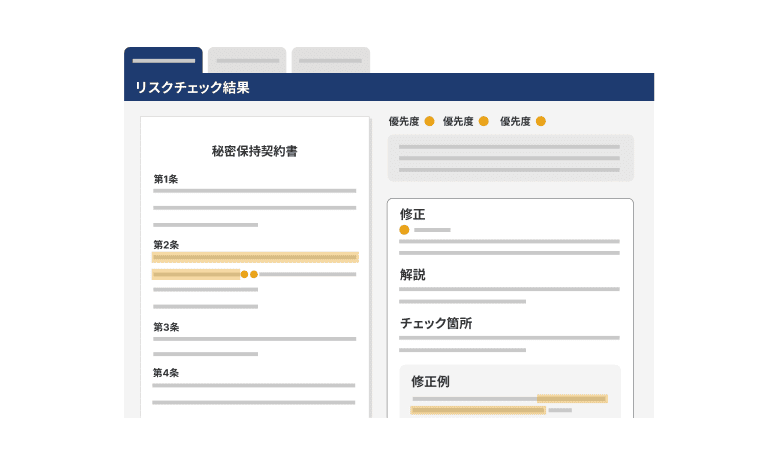This screenshot has width=774, height=460.
Task: Switch to the third tab
Action: point(330,60)
